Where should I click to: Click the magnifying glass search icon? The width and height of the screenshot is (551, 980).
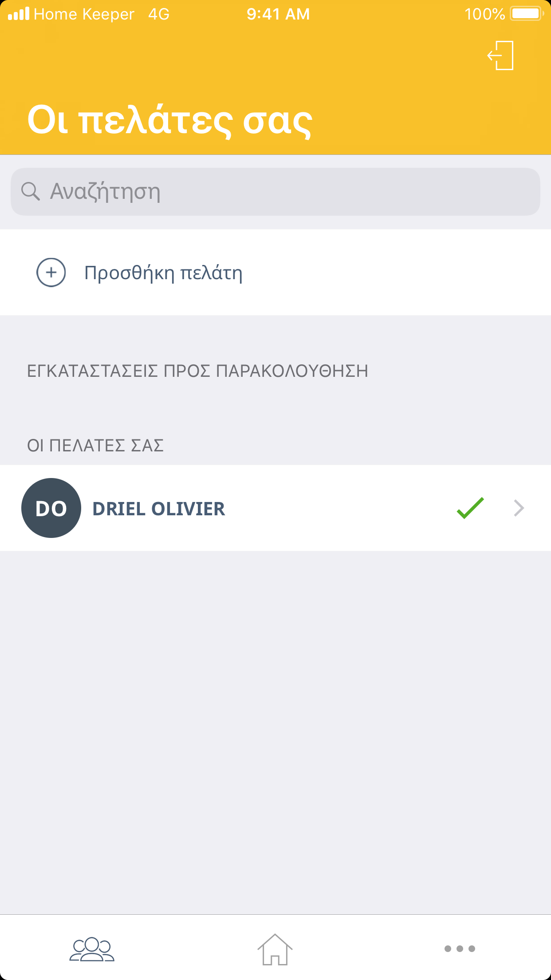click(x=30, y=191)
